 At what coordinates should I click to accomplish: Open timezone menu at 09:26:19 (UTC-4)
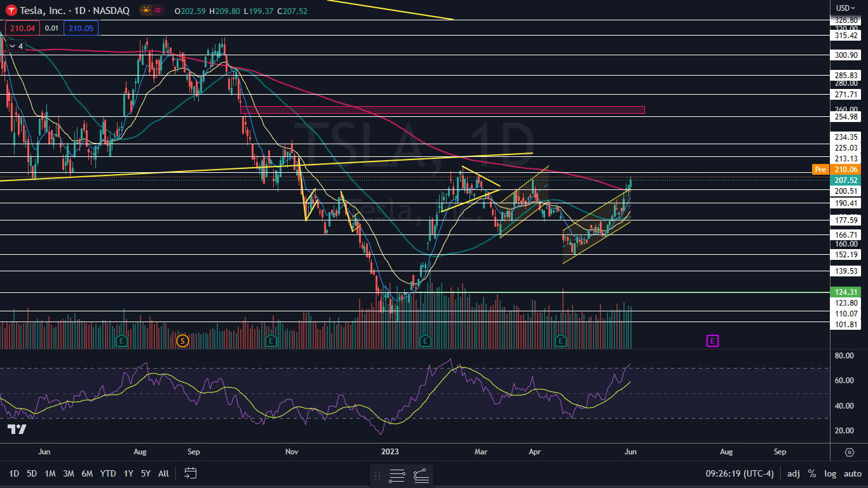pyautogui.click(x=740, y=473)
